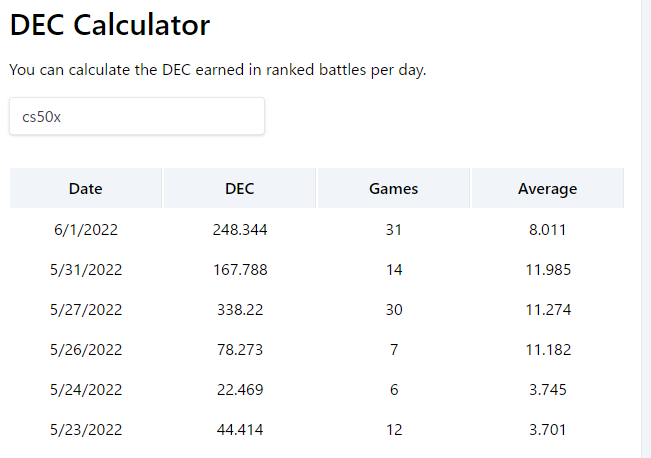The width and height of the screenshot is (651, 458).
Task: Click the DEC Calculator page heading
Action: 110,25
